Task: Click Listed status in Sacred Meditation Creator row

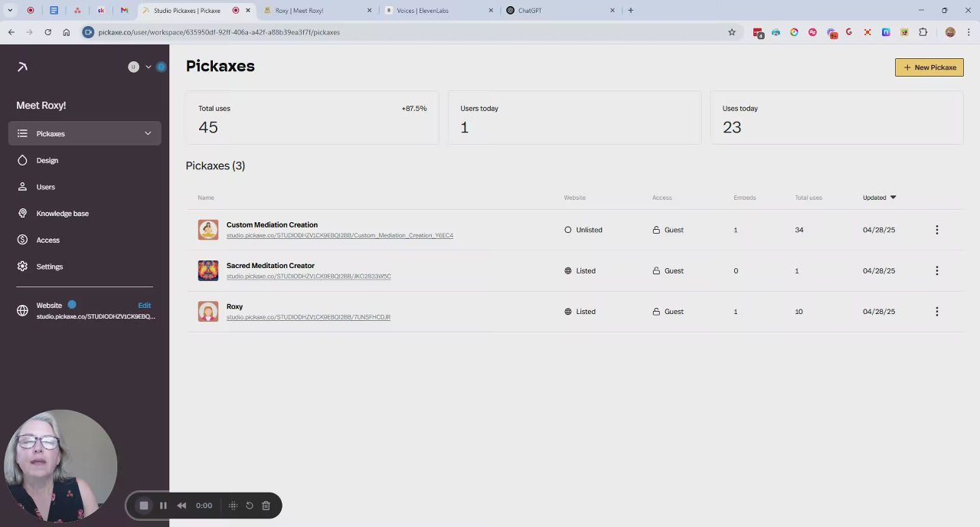Action: (580, 270)
